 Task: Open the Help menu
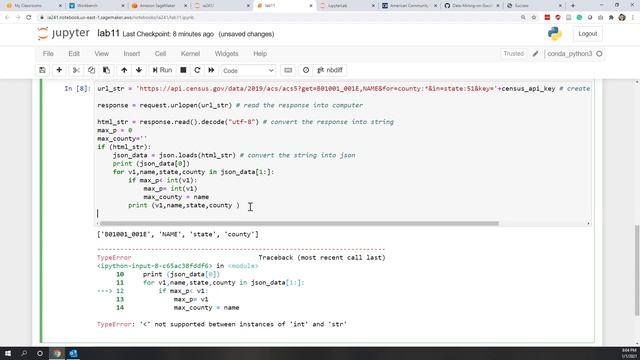260,53
